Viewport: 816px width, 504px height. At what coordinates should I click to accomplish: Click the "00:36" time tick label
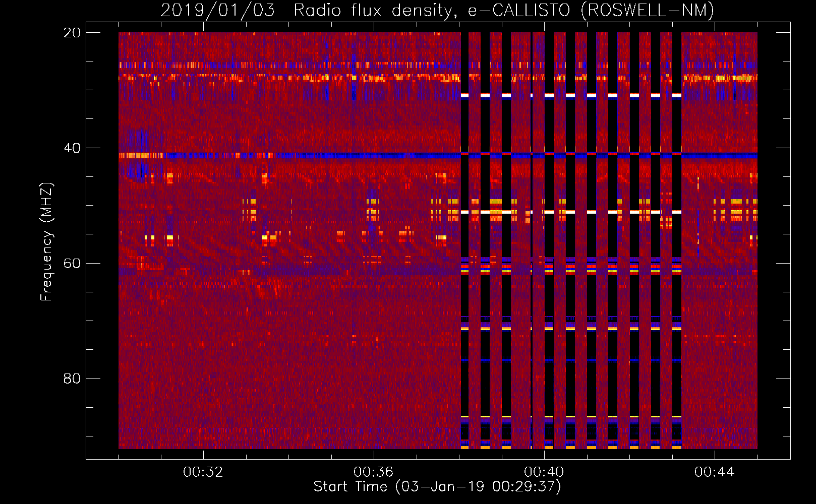click(x=374, y=472)
